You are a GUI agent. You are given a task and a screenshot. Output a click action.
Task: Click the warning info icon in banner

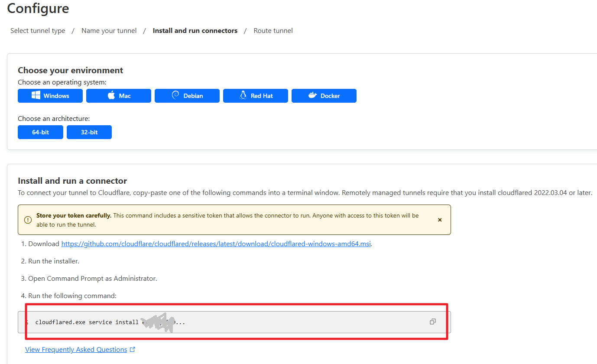(x=28, y=220)
